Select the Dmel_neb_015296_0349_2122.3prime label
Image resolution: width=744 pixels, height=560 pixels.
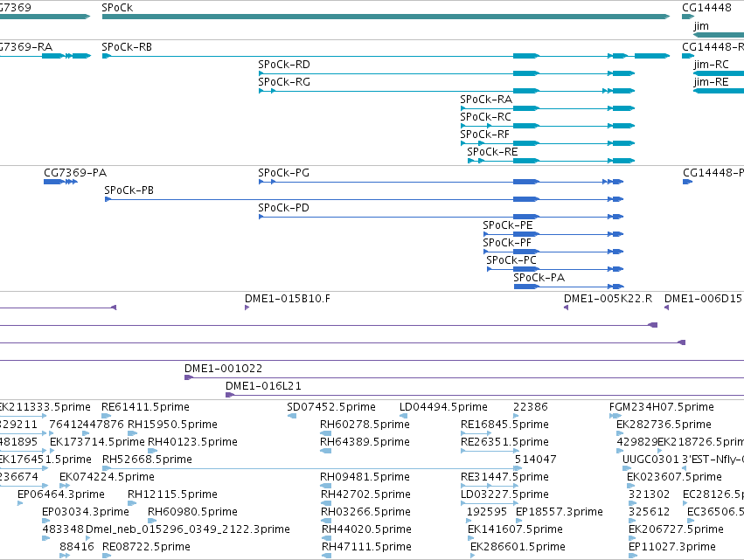point(188,529)
